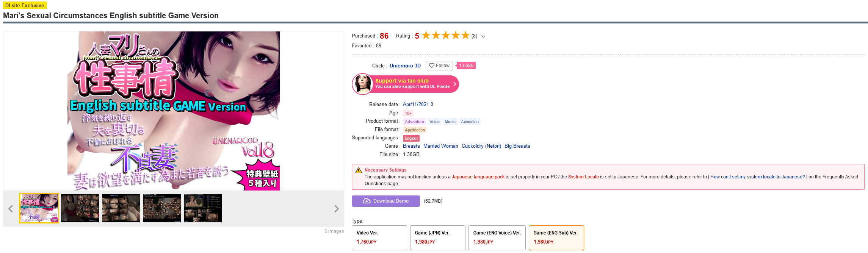This screenshot has height=253, width=868.
Task: Select the Game (ENG Sub) Ver. option
Action: click(x=556, y=238)
